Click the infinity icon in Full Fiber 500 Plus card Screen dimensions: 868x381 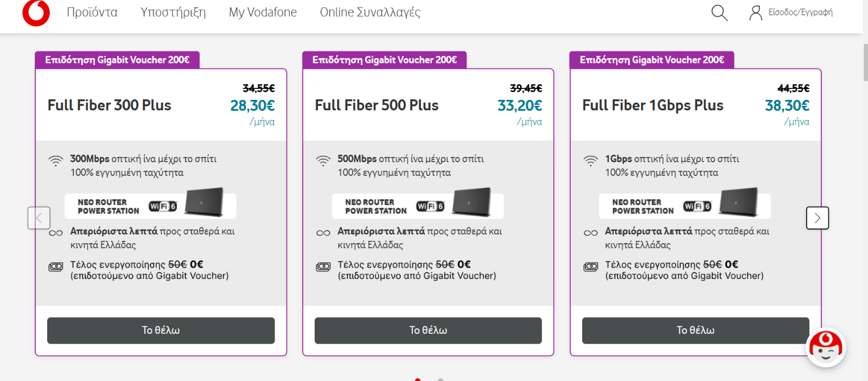click(x=323, y=233)
